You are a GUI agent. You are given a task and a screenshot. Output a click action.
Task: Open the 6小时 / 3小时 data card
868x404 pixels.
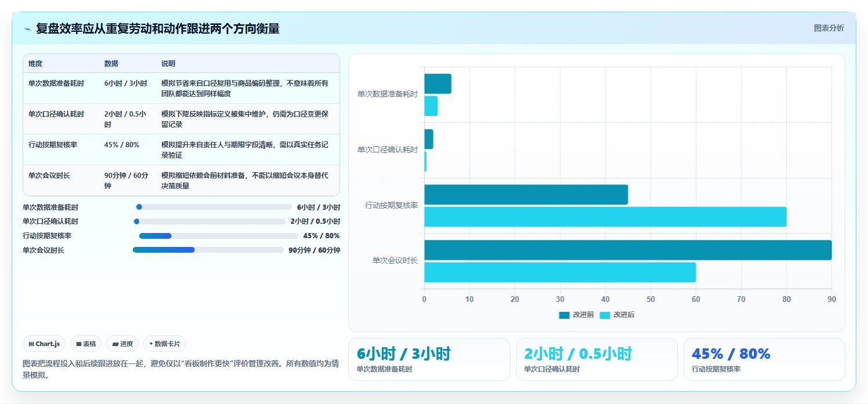(429, 359)
